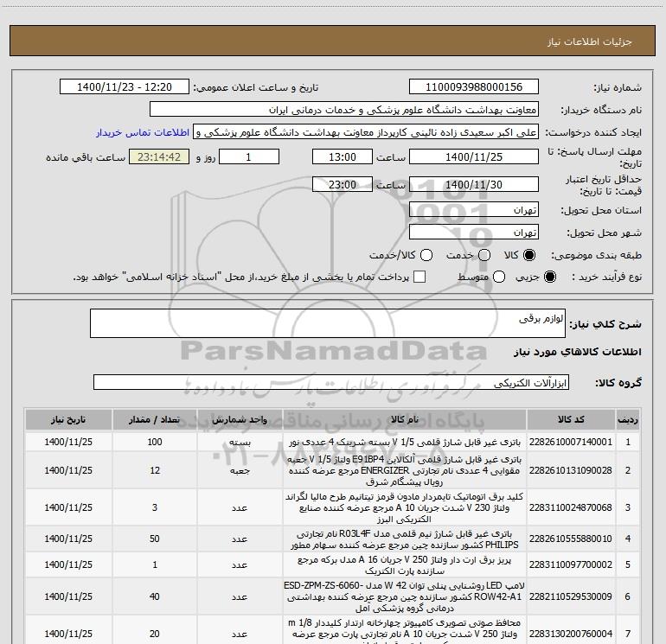
Task: Select the 'جزیی' purchase type radio
Action: 549,277
